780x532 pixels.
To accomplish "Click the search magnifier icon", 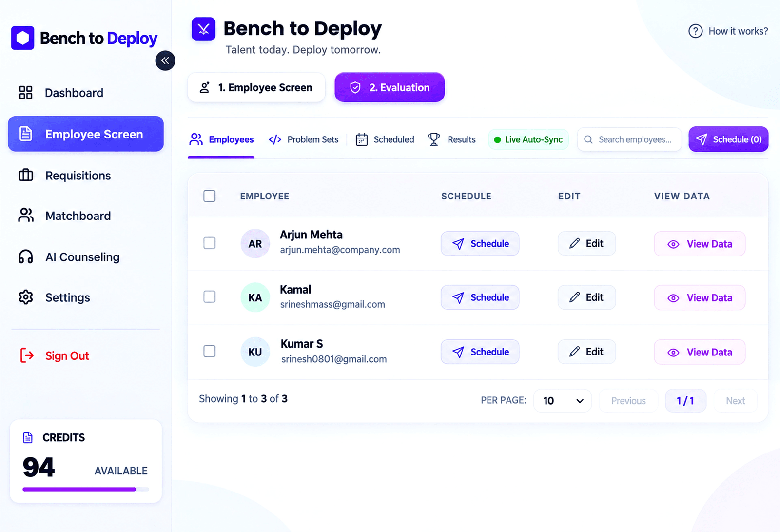I will [588, 139].
